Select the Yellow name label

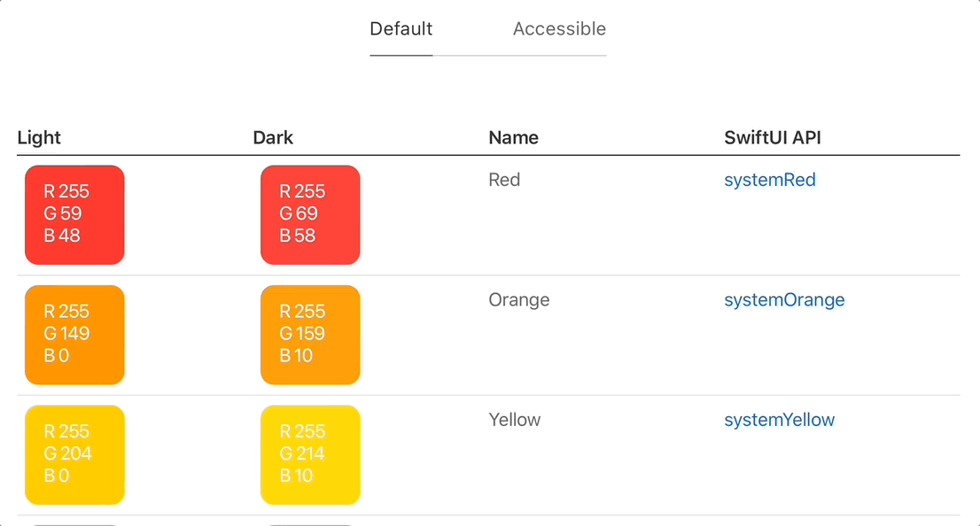click(x=515, y=419)
